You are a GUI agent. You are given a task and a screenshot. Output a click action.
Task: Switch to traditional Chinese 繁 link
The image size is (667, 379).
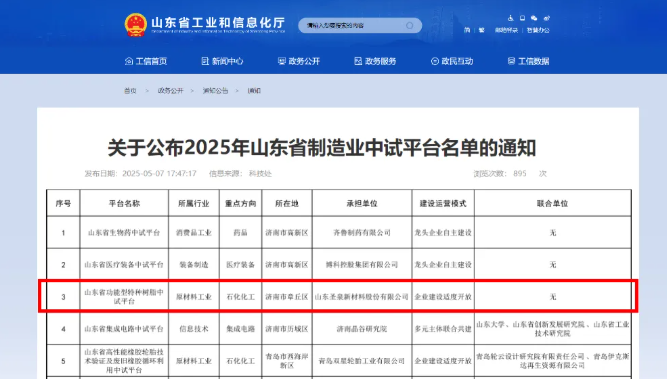click(x=482, y=30)
